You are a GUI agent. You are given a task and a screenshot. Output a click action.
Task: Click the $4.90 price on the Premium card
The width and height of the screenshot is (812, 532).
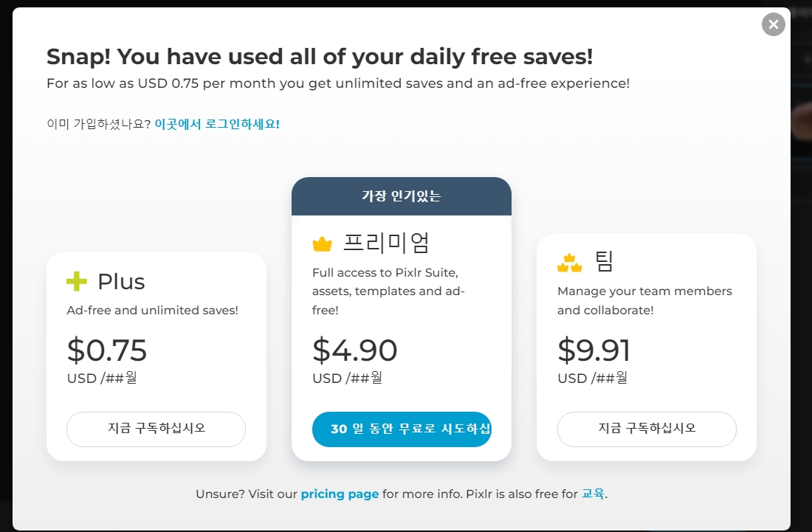coord(355,350)
